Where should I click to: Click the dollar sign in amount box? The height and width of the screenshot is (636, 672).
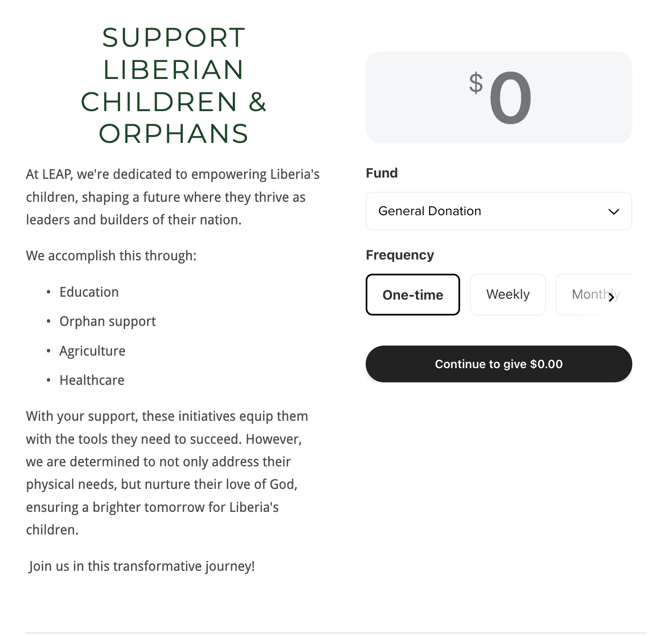(x=476, y=83)
